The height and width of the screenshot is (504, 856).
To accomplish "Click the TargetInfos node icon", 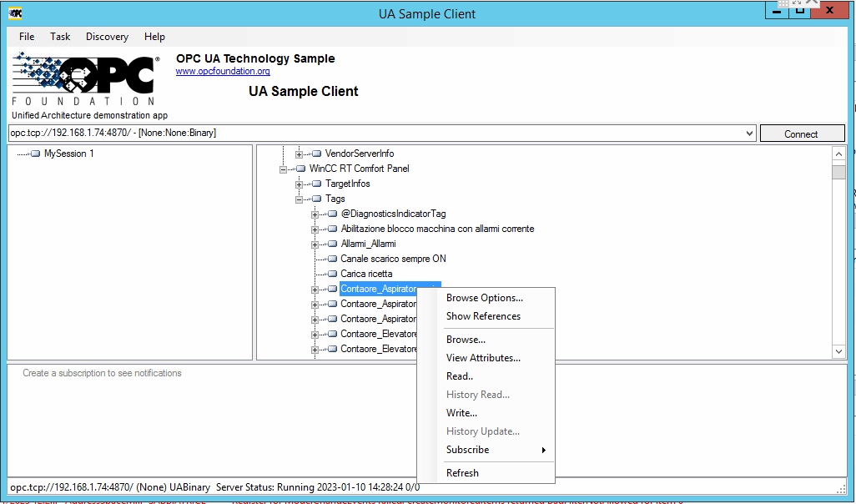I will [316, 184].
